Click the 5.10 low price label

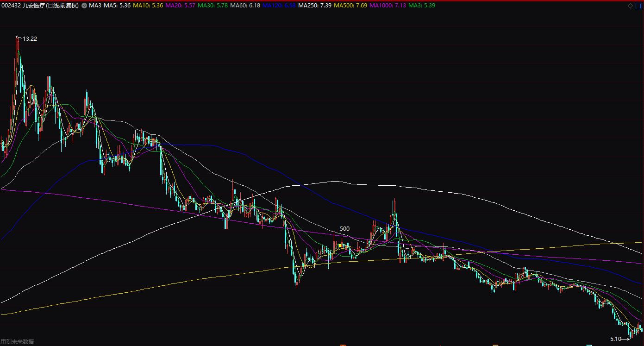click(616, 339)
